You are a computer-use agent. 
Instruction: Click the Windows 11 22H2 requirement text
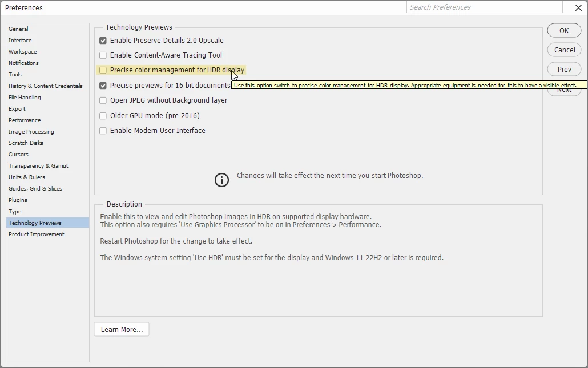click(x=272, y=258)
